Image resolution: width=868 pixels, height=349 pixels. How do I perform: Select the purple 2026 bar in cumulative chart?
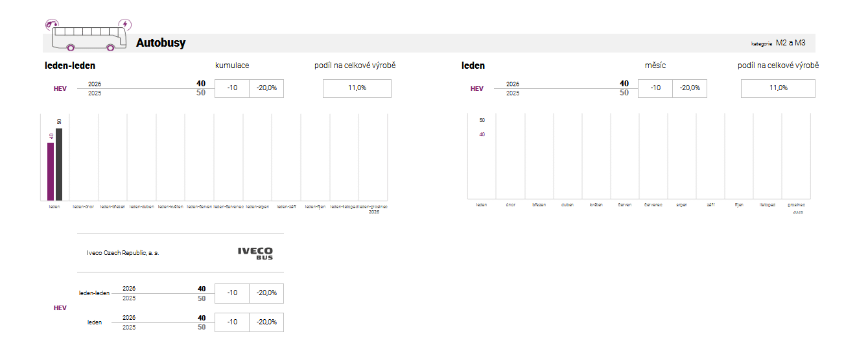point(51,171)
